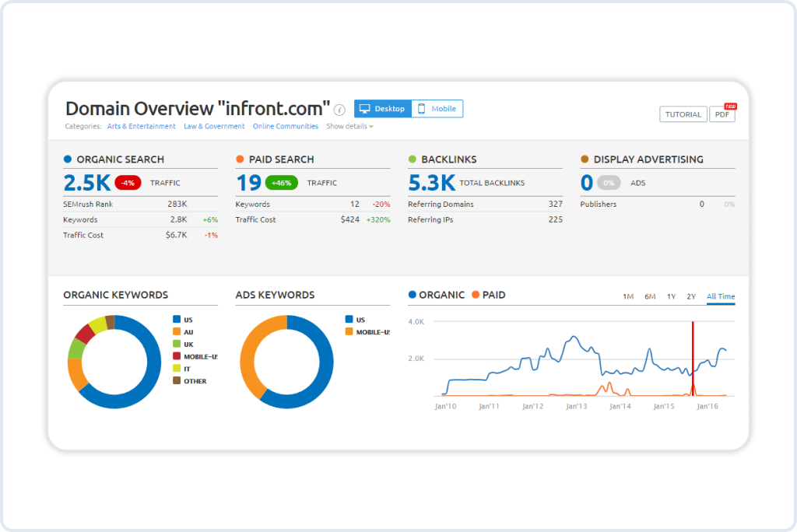Viewport: 797px width, 532px height.
Task: Click the US swatch in Ads Keywords legend
Action: point(349,319)
